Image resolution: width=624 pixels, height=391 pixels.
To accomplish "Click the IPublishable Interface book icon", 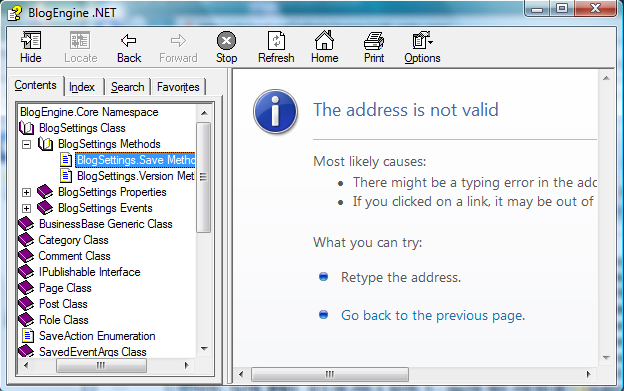I will pos(26,272).
